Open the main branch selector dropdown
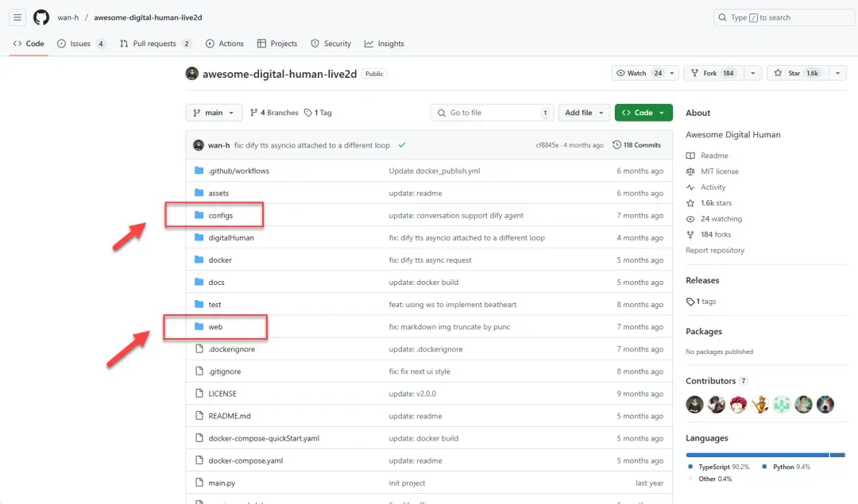Viewport: 858px width, 504px height. [x=214, y=113]
